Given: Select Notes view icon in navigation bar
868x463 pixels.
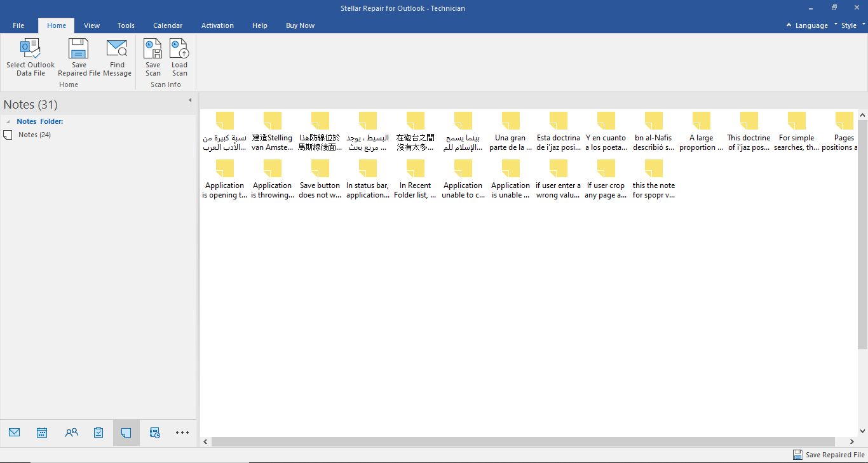Looking at the screenshot, I should pos(126,433).
